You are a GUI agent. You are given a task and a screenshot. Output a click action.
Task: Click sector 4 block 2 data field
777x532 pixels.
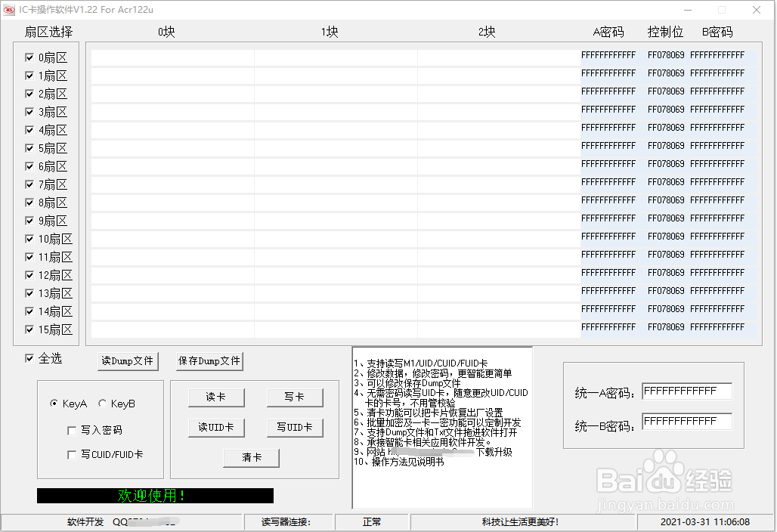499,130
